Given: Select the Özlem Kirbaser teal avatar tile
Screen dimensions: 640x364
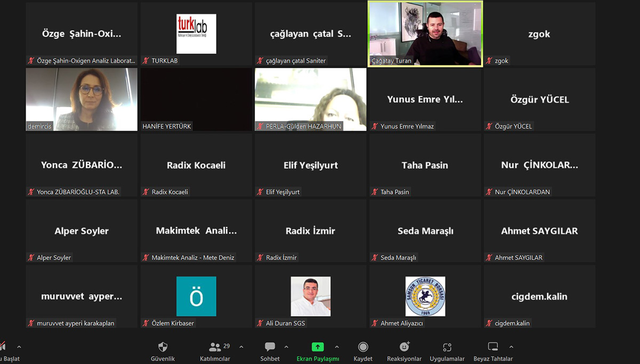Looking at the screenshot, I should pos(196,296).
